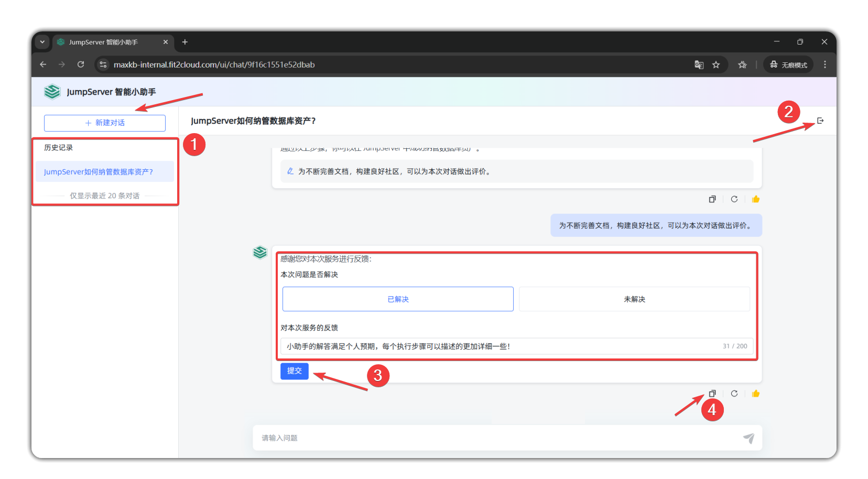Open a new browser tab with plus icon

[185, 42]
